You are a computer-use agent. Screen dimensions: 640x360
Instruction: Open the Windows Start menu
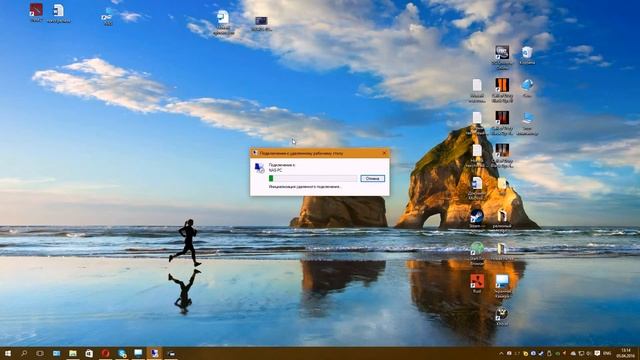click(8, 353)
